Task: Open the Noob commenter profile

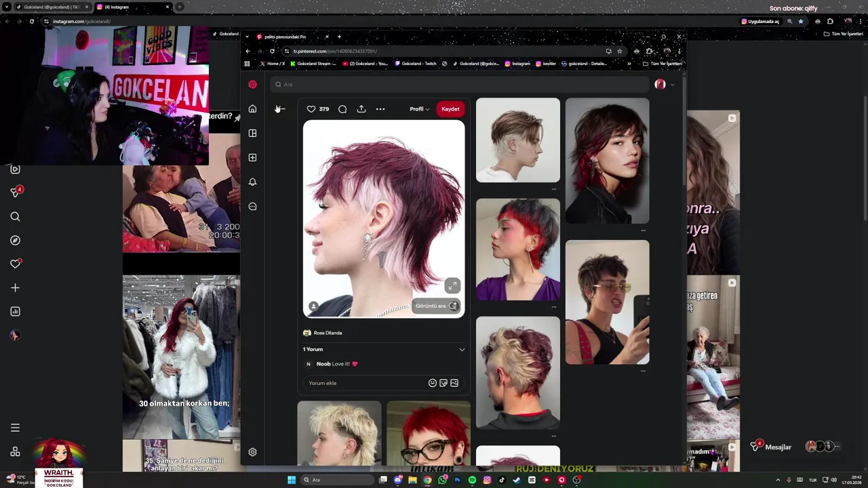Action: pos(323,364)
